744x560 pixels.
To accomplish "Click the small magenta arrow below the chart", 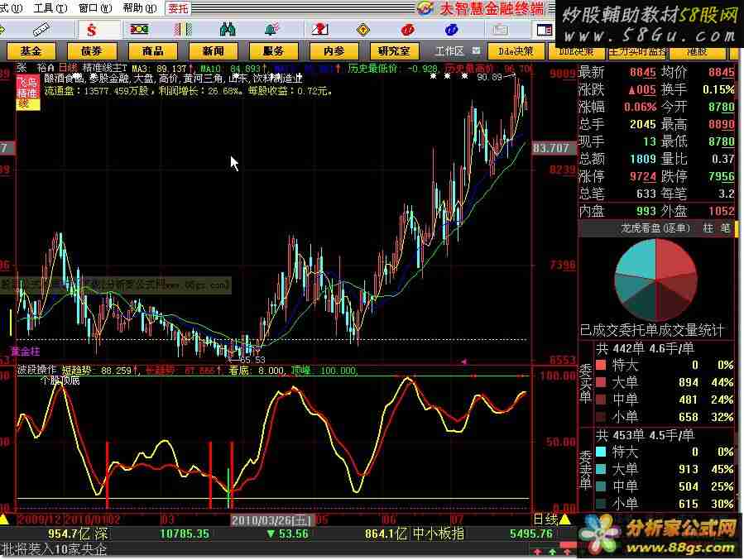I will point(463,361).
